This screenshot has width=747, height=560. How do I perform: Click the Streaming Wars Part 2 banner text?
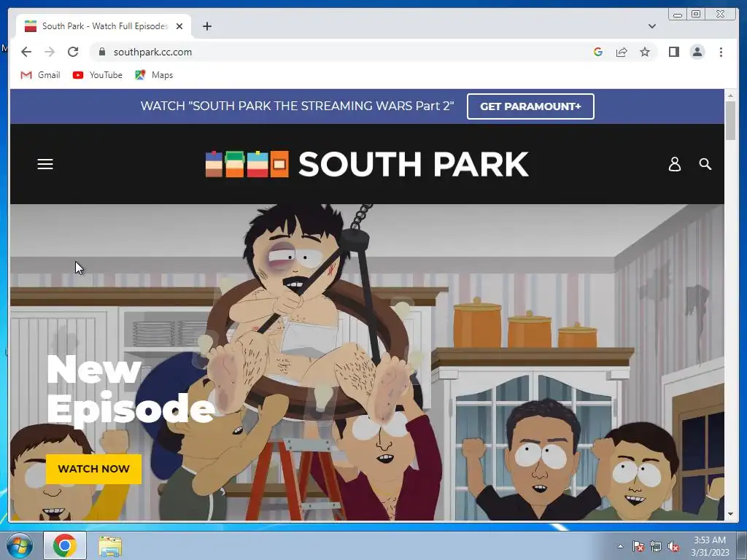tap(297, 106)
